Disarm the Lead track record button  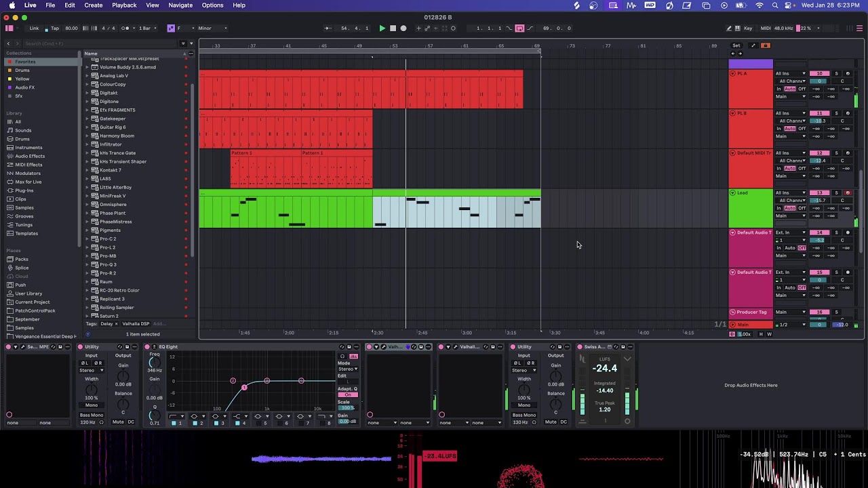pyautogui.click(x=848, y=192)
